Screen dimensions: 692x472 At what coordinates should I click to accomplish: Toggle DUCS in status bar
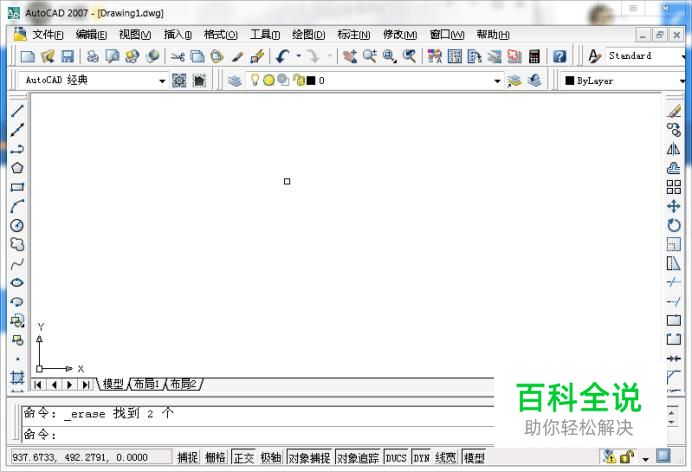tap(396, 457)
